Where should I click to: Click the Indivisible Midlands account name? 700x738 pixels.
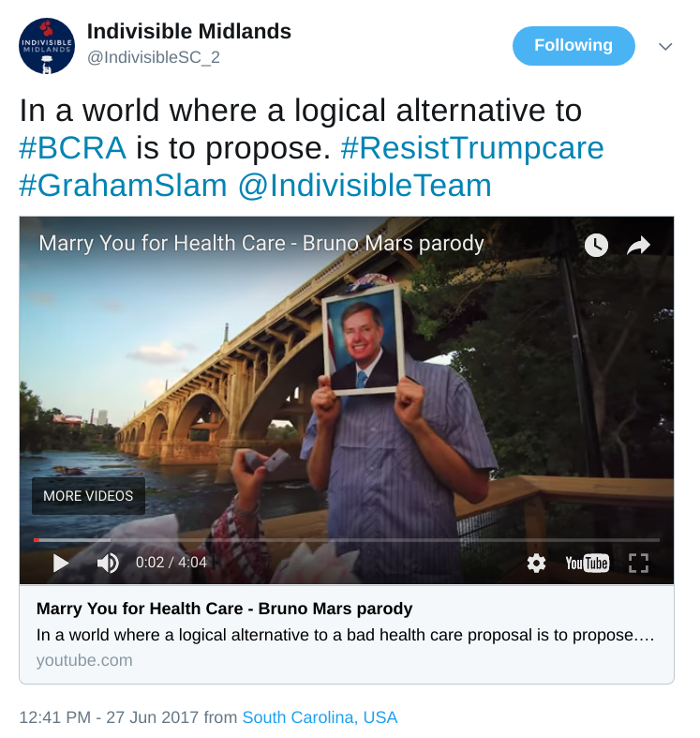click(189, 32)
